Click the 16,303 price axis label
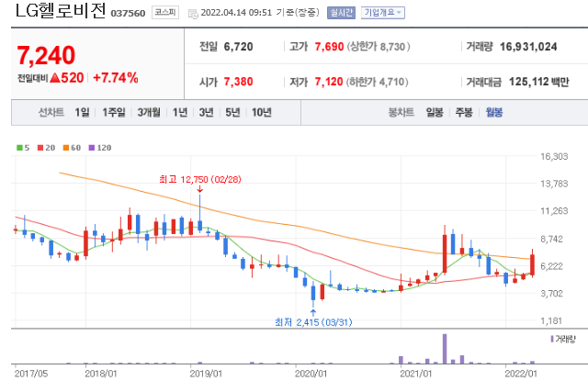 (x=554, y=157)
